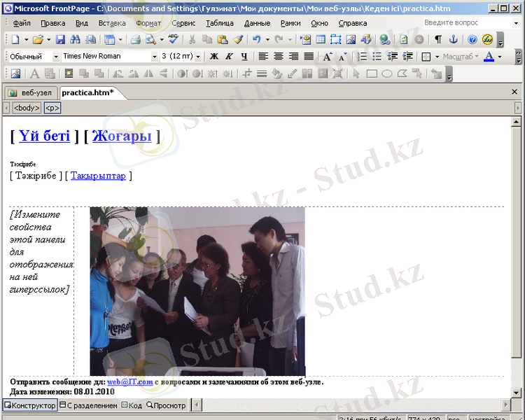Open the Таблица menu
This screenshot has width=525, height=420.
(220, 23)
